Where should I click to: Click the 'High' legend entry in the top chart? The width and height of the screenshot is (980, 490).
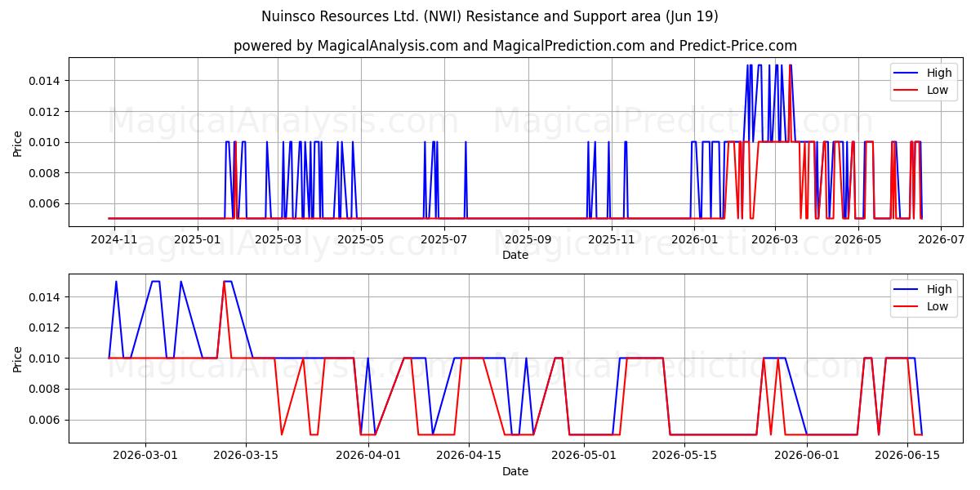[939, 73]
